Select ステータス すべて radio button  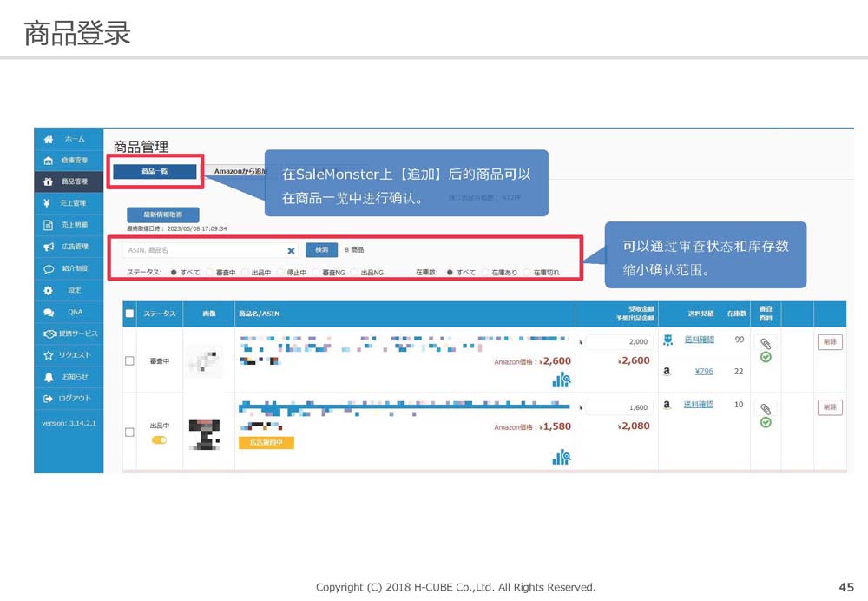click(x=174, y=273)
